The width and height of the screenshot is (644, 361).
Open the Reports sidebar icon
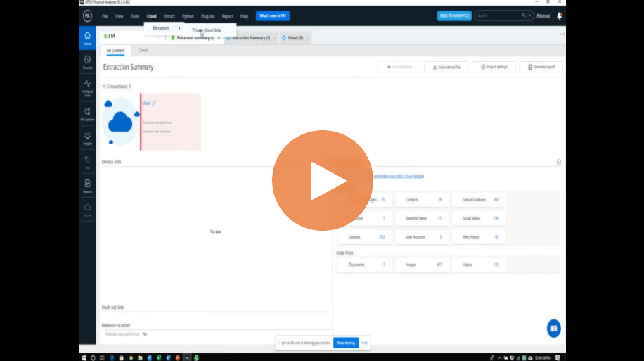click(x=87, y=186)
